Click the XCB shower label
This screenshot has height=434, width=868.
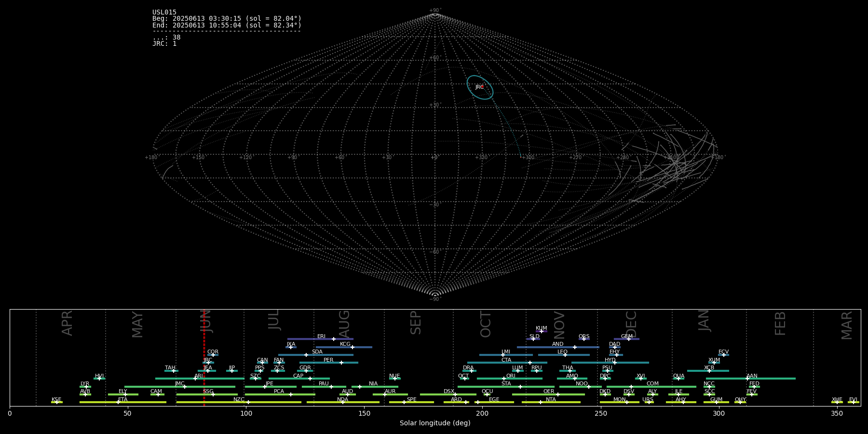pos(709,367)
